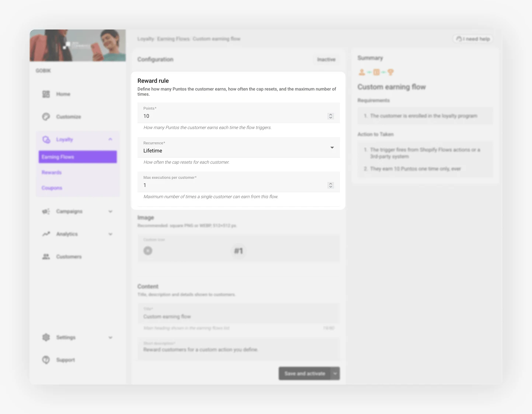532x414 pixels.
Task: Click the Customers people icon
Action: 46,257
